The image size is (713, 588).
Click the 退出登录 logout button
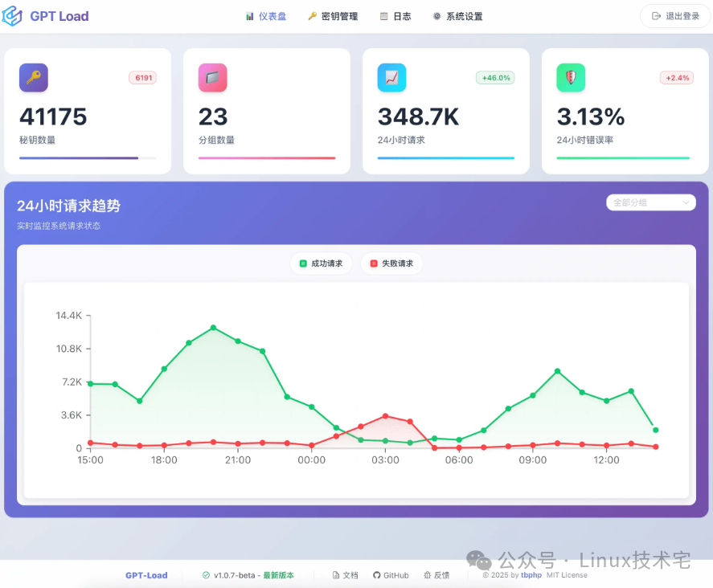[x=675, y=15]
